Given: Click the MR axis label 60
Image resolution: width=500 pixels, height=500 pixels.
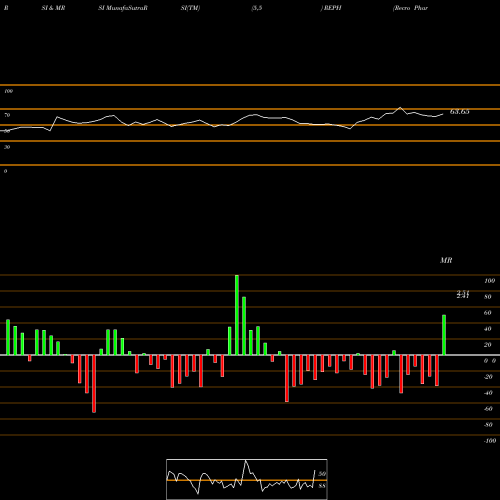Looking at the screenshot, I should pyautogui.click(x=488, y=313).
